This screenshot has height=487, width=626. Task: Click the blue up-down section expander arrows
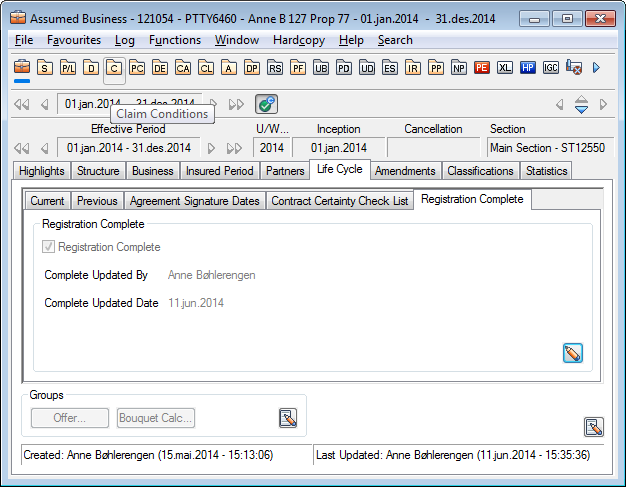[x=581, y=105]
